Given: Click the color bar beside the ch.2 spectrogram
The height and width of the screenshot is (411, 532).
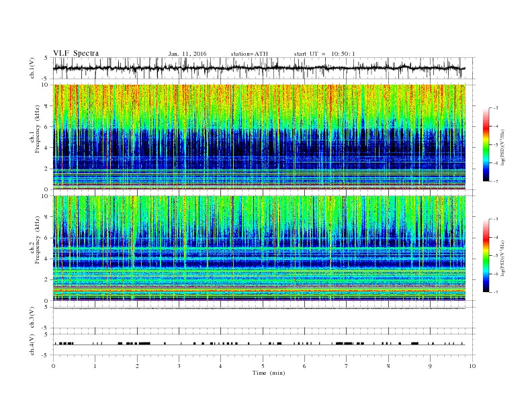Looking at the screenshot, I should pyautogui.click(x=486, y=256).
